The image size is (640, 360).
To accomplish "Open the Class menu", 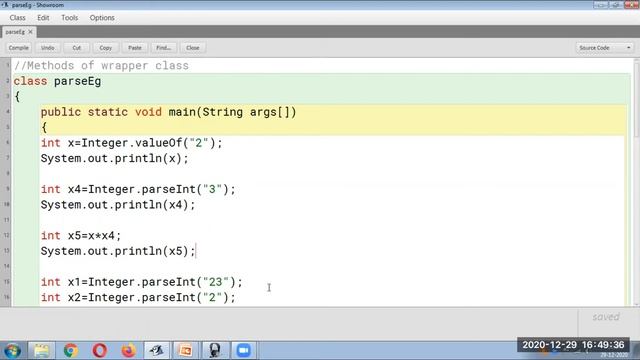I will coord(18,18).
